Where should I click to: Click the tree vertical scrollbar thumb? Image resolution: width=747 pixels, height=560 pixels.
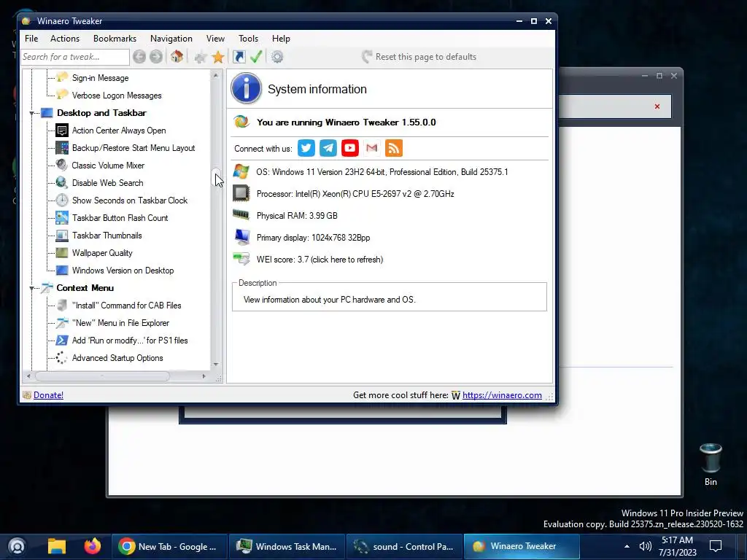click(x=216, y=178)
